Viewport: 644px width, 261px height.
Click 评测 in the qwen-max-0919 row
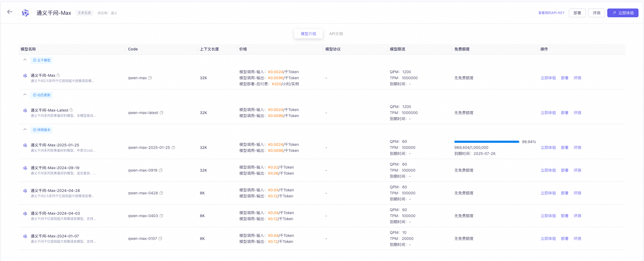[577, 170]
